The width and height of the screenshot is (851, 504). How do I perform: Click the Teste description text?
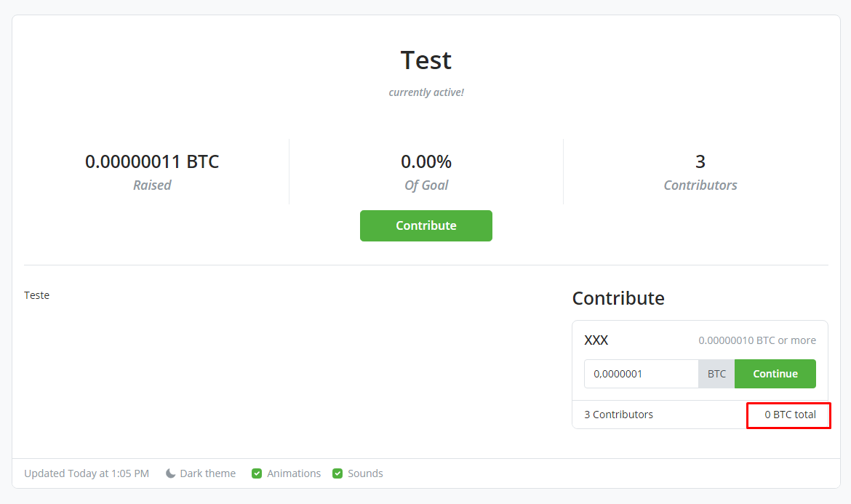[36, 295]
